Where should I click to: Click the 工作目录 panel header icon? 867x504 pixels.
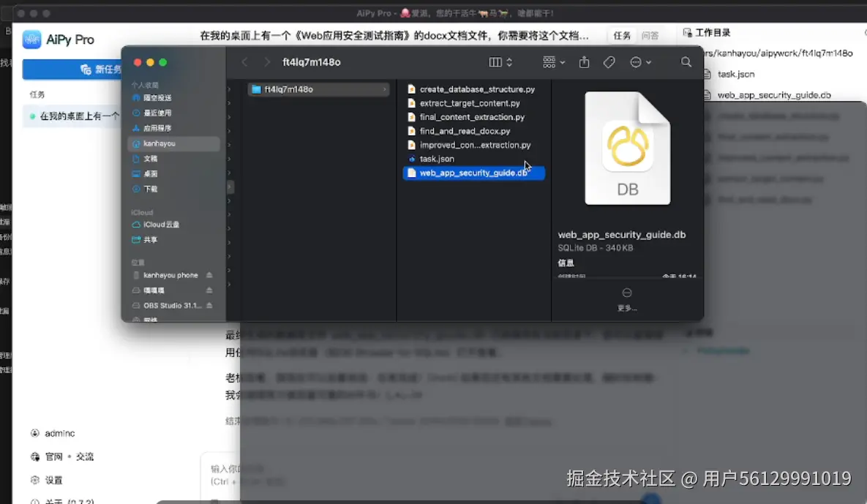[x=687, y=33]
